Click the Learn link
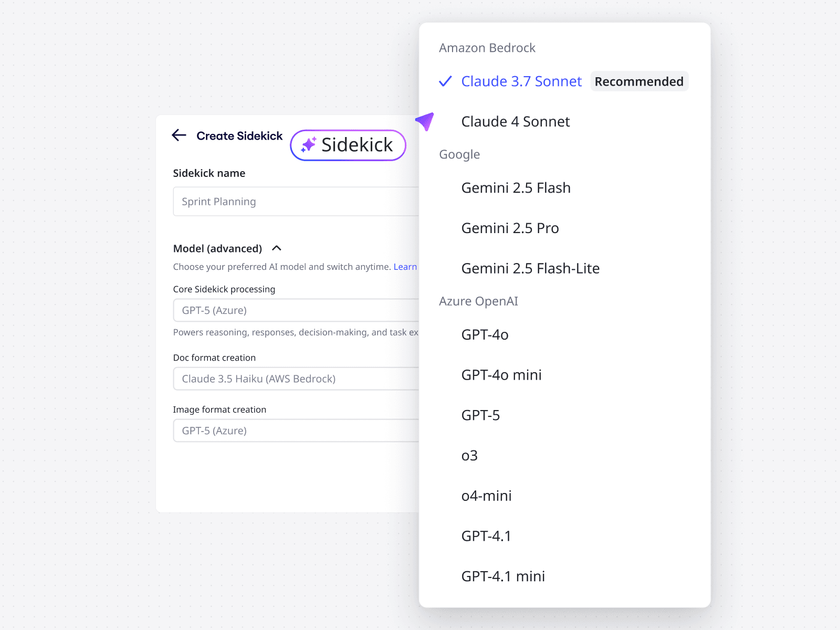The height and width of the screenshot is (630, 840). tap(405, 267)
